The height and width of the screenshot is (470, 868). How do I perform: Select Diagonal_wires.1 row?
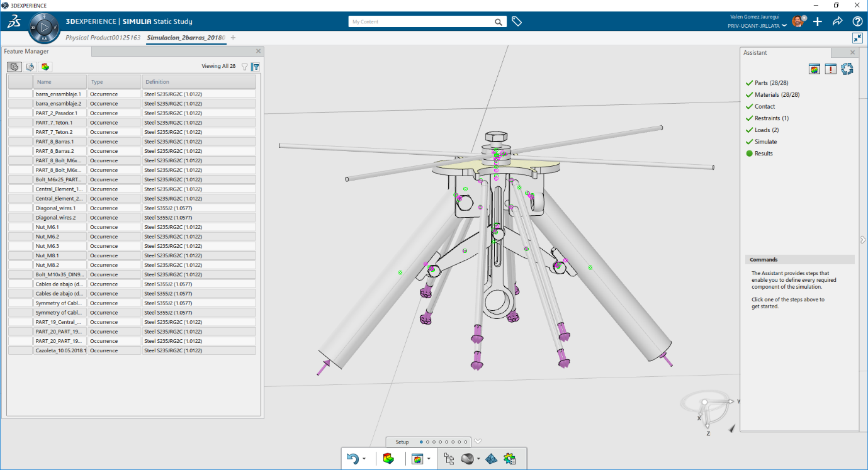click(x=132, y=208)
